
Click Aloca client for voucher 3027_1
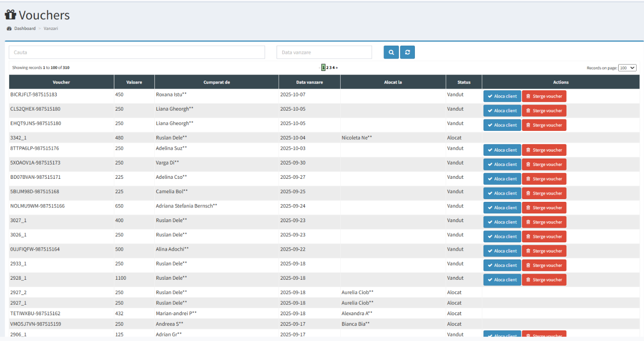click(502, 222)
